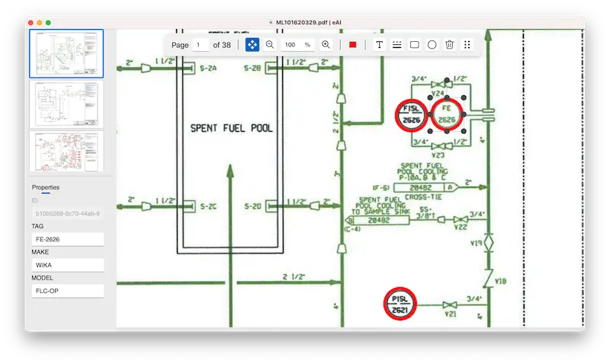Click the V21 valve label
Image resolution: width=610 pixels, height=364 pixels.
pyautogui.click(x=450, y=314)
